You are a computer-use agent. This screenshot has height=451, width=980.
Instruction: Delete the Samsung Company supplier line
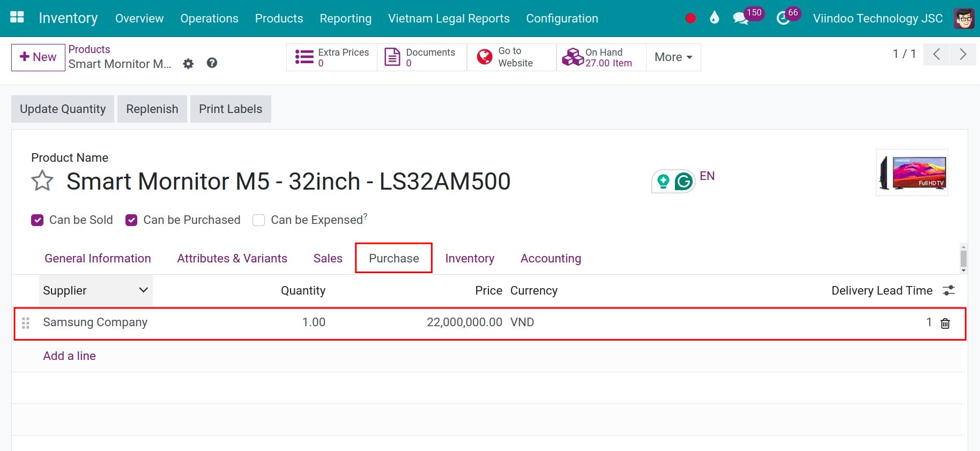coord(945,323)
